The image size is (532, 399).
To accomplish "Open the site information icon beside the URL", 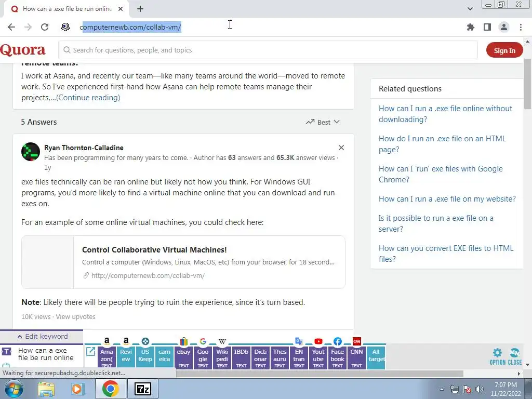I will click(x=65, y=27).
